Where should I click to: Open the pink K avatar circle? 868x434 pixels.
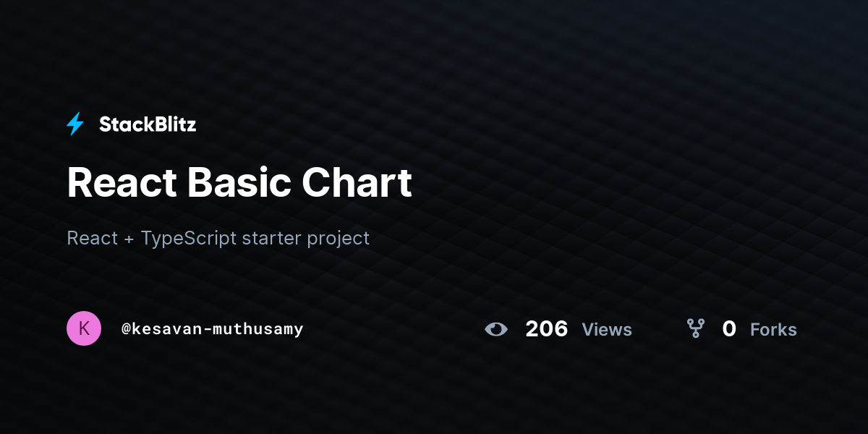(x=84, y=328)
